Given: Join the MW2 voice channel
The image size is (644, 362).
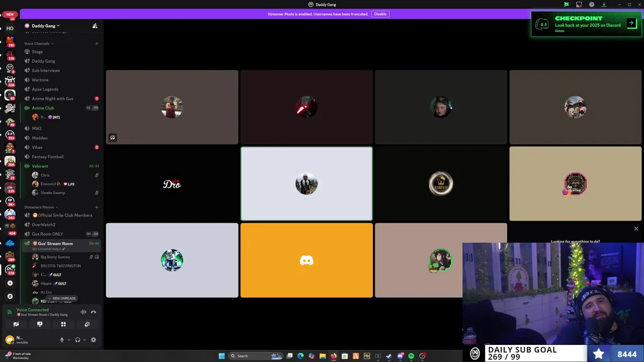Looking at the screenshot, I should click(x=61, y=128).
